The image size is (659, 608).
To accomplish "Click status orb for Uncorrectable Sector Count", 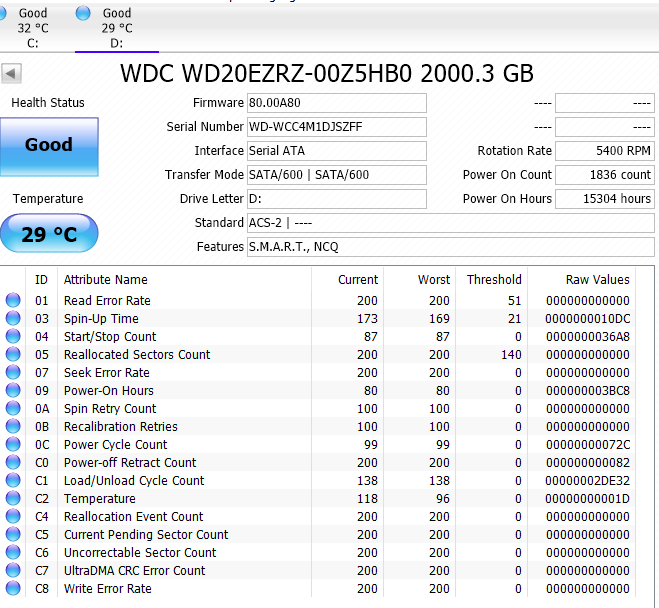I will [13, 553].
